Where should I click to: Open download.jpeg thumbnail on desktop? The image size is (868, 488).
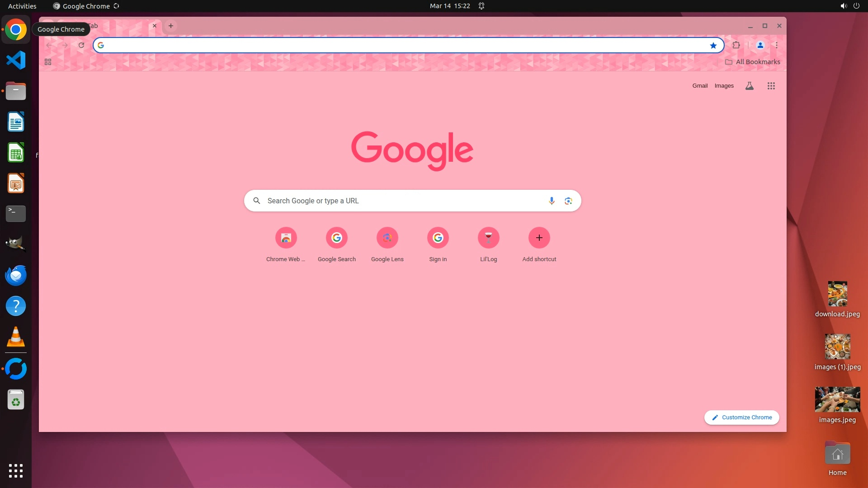pos(837,294)
